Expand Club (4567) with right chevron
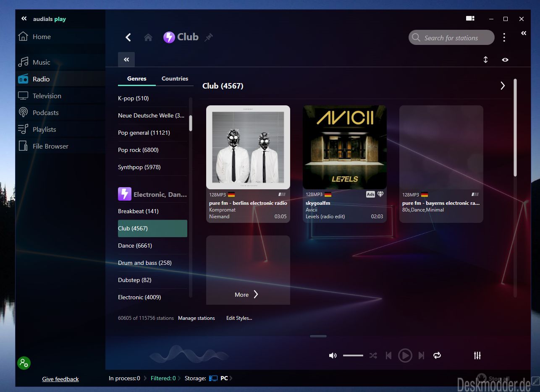This screenshot has height=392, width=540. click(x=503, y=86)
